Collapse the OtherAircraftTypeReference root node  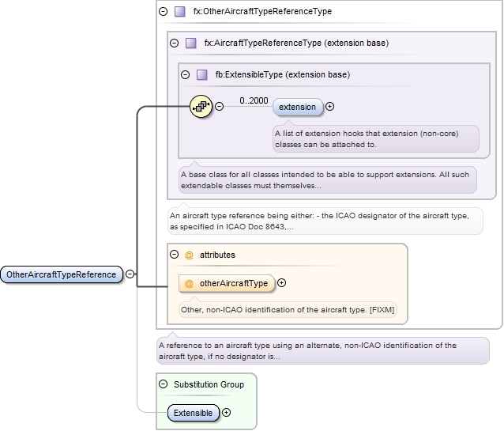pyautogui.click(x=130, y=274)
